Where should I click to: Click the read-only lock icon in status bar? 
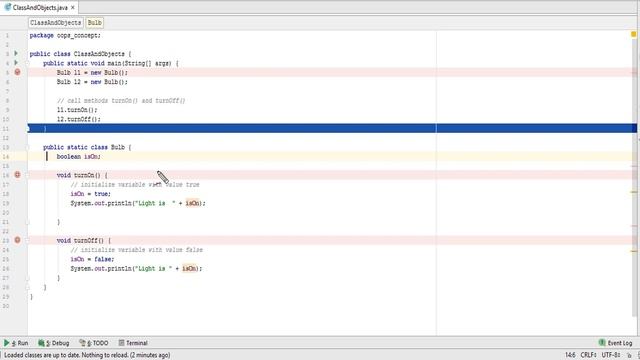629,356
